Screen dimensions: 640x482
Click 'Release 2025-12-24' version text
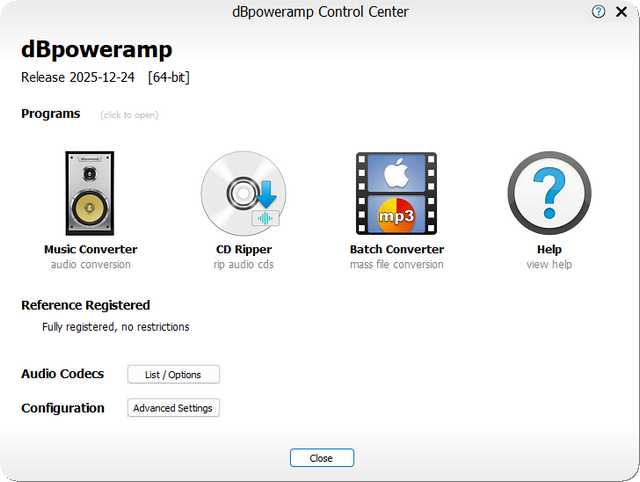click(x=78, y=77)
